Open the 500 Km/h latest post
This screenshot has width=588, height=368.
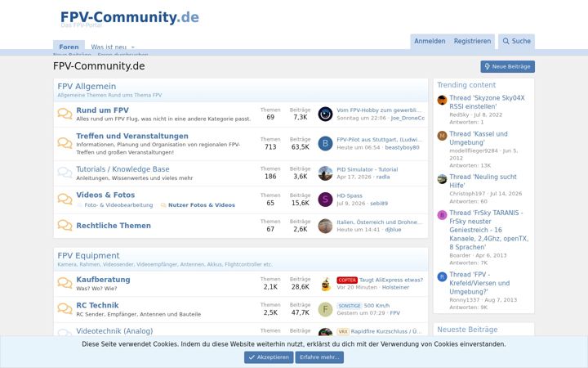click(x=376, y=306)
